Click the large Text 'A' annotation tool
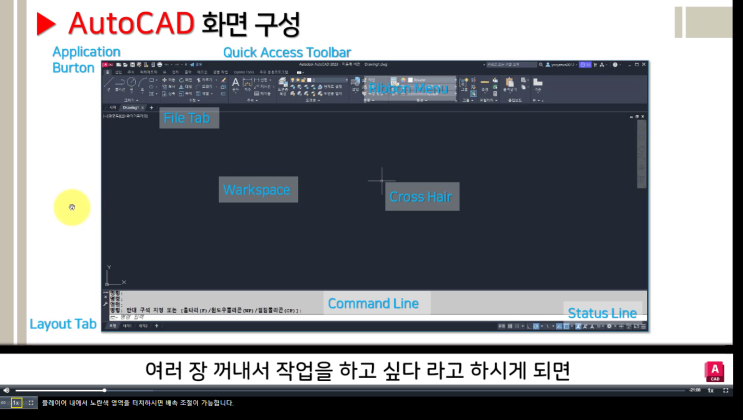 (236, 84)
